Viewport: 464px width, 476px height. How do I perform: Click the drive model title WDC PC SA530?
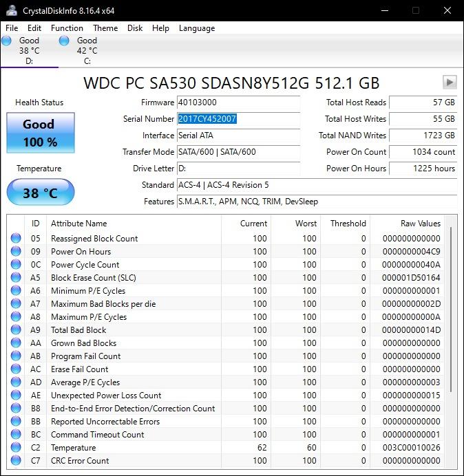231,83
